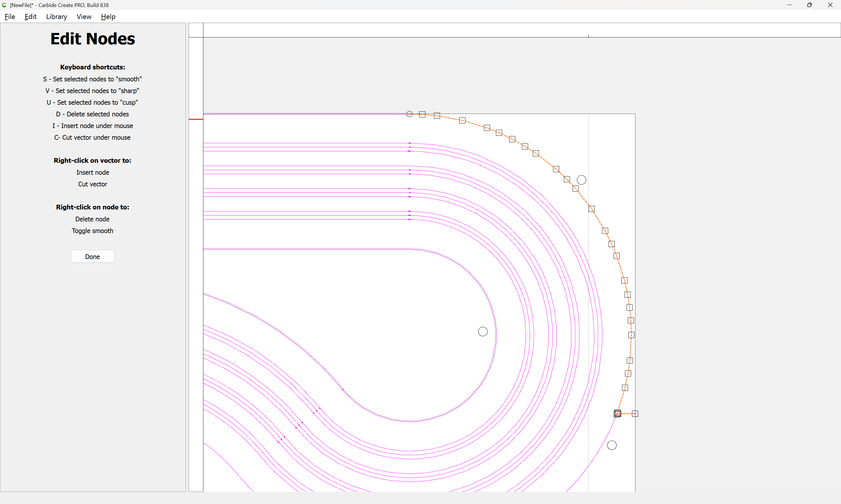Image resolution: width=841 pixels, height=504 pixels.
Task: Click the red marker on the left ruler
Action: (196, 119)
